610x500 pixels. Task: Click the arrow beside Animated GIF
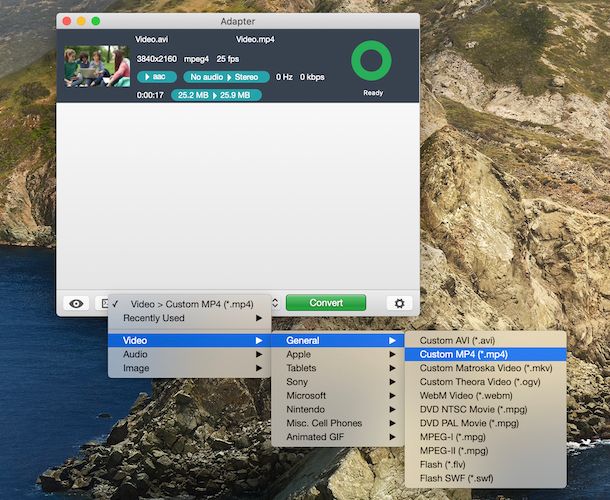[x=392, y=437]
